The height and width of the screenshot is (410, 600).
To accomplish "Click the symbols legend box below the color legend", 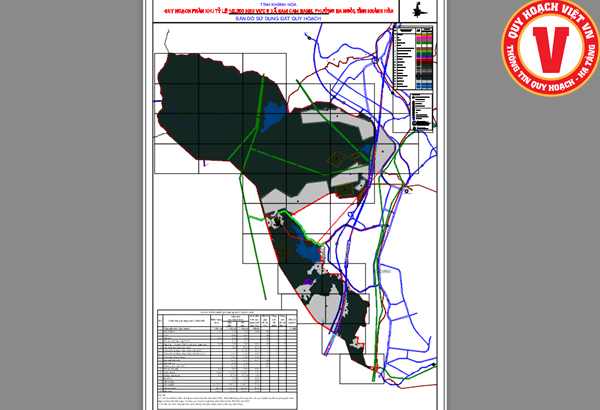I will tap(421, 112).
